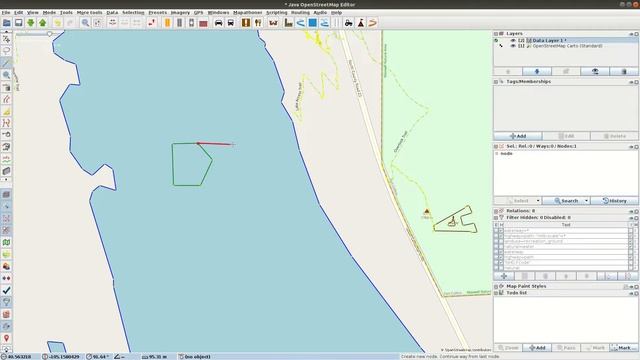Click the red double-diamond icon in left toolbar
The width and height of the screenshot is (640, 360).
[x=6, y=278]
